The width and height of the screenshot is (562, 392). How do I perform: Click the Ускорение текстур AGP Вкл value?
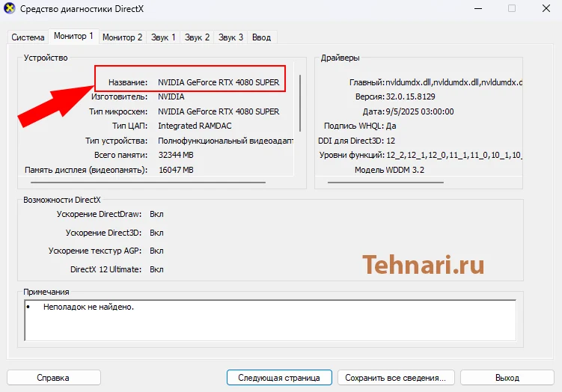[156, 251]
